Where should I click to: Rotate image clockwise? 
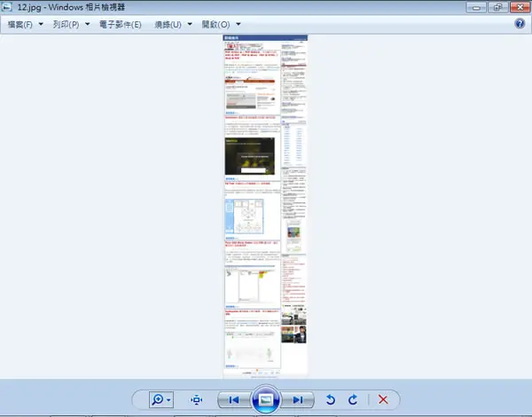point(353,399)
